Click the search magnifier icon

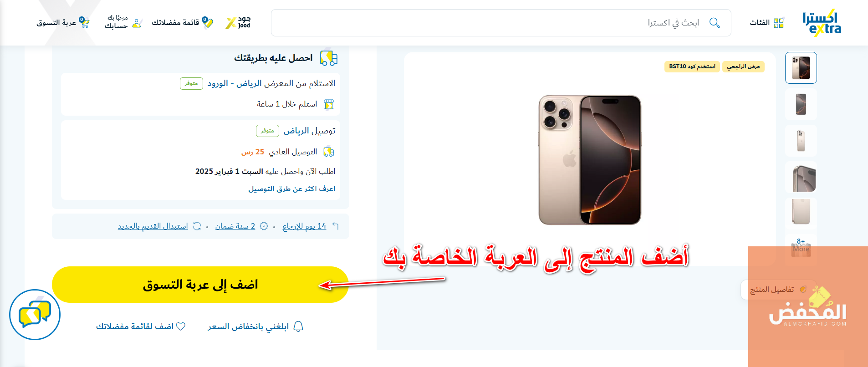click(x=715, y=23)
